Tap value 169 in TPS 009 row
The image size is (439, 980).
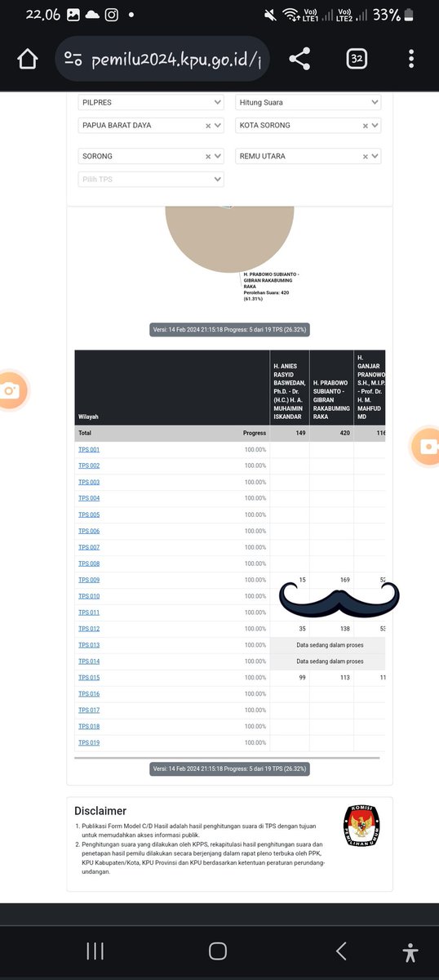point(344,580)
